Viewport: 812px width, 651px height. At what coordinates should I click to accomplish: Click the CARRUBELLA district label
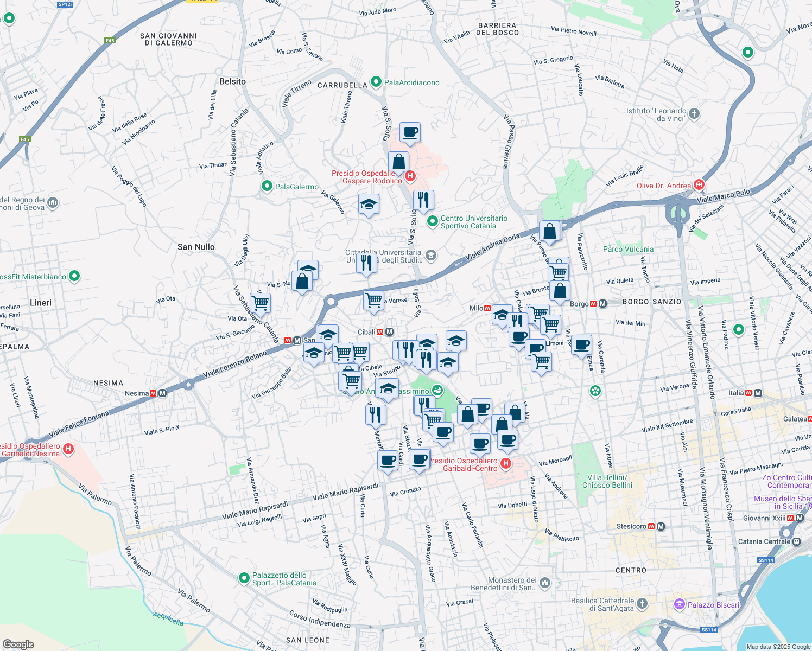pos(342,85)
